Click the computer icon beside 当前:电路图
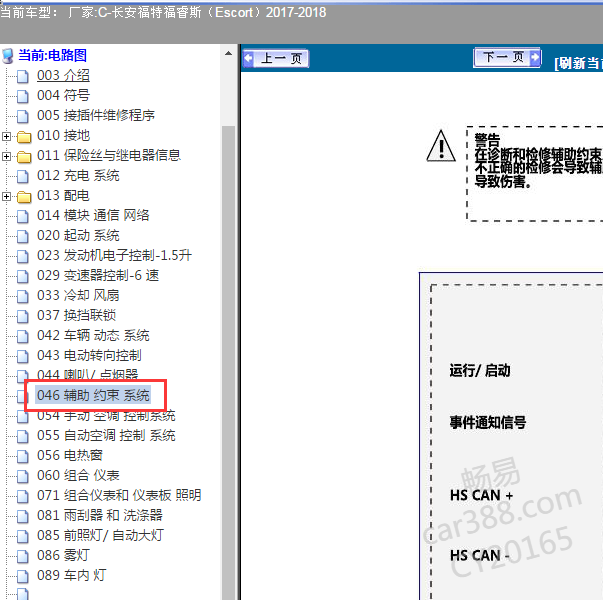Screen dimensions: 603x600 point(8,56)
